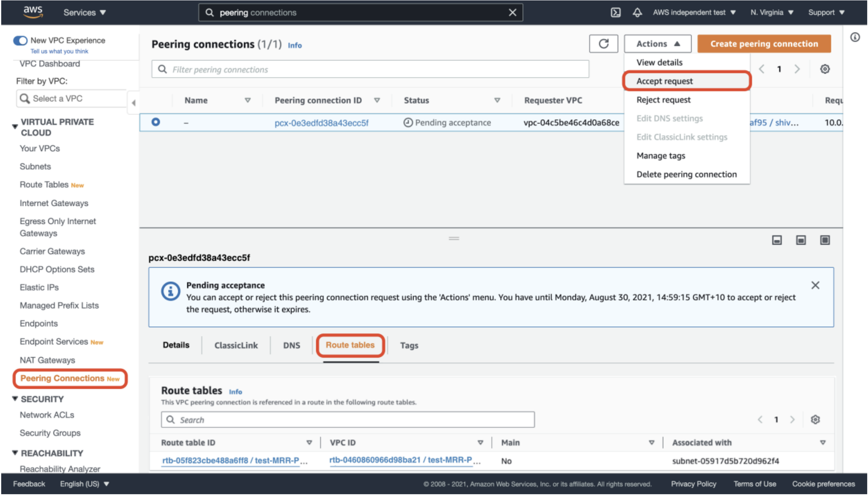Collapse the Virtual Private Cloud section

(x=15, y=127)
